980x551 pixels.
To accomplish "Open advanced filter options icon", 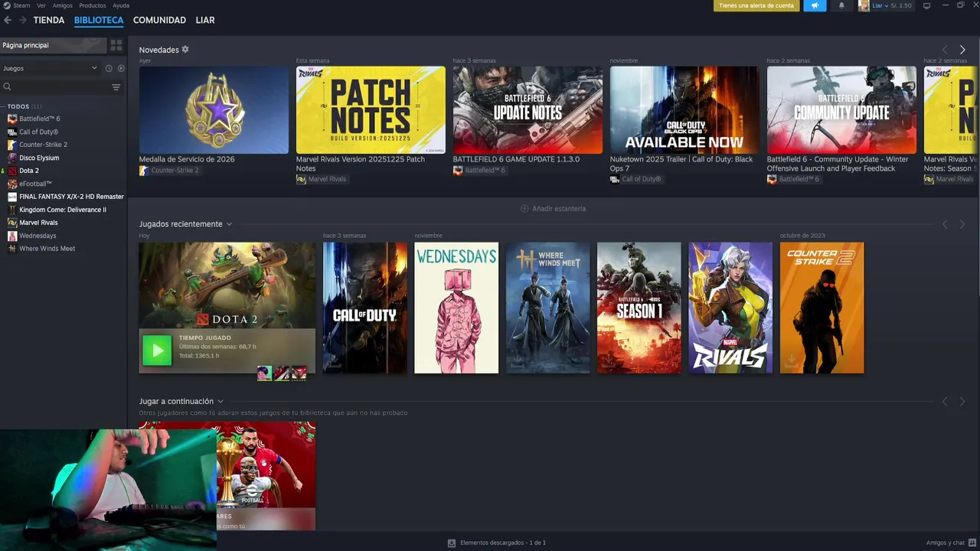I will point(116,87).
